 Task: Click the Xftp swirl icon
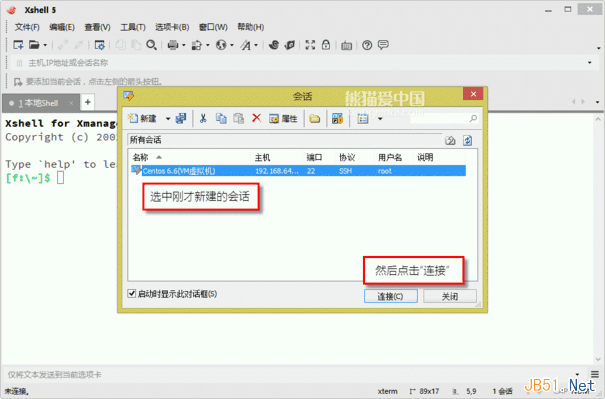coord(274,45)
